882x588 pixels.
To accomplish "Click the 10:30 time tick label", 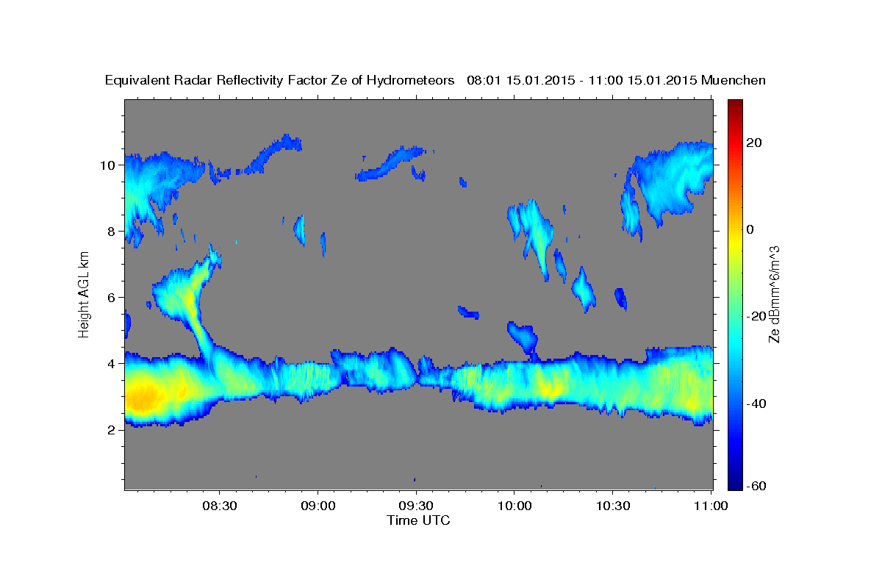I will click(x=613, y=506).
